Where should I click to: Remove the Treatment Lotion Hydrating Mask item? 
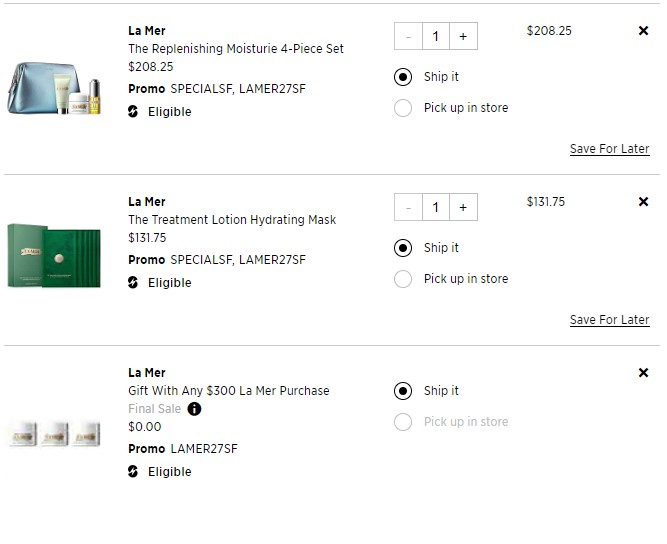point(643,202)
